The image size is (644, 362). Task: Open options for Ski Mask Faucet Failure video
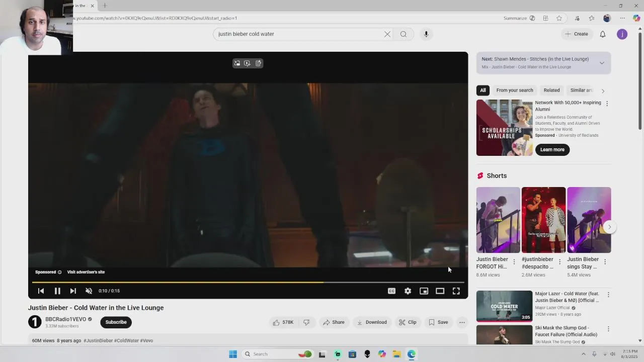point(608,329)
